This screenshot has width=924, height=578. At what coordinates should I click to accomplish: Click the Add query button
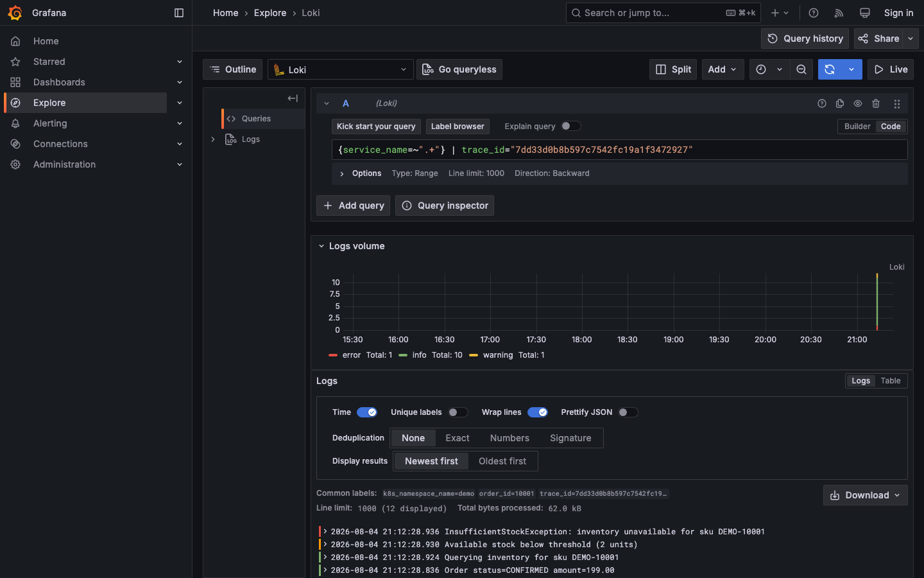click(x=354, y=206)
